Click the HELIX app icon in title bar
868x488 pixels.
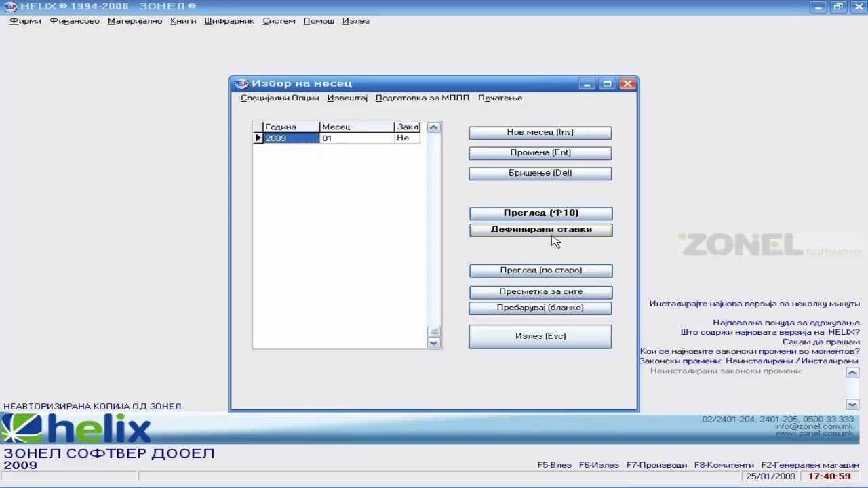10,7
